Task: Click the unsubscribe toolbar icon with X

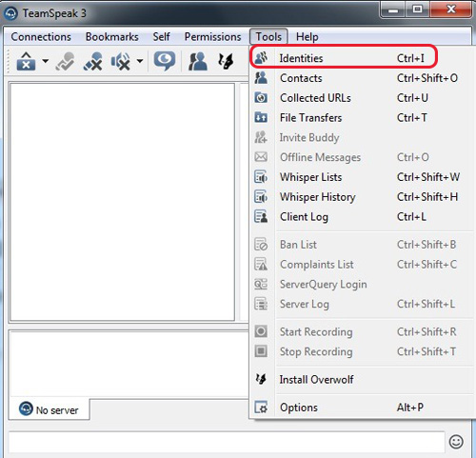Action: tap(93, 61)
